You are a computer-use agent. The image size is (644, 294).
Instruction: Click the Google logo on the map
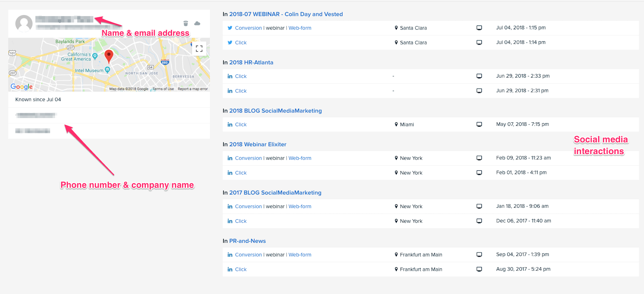tap(21, 87)
